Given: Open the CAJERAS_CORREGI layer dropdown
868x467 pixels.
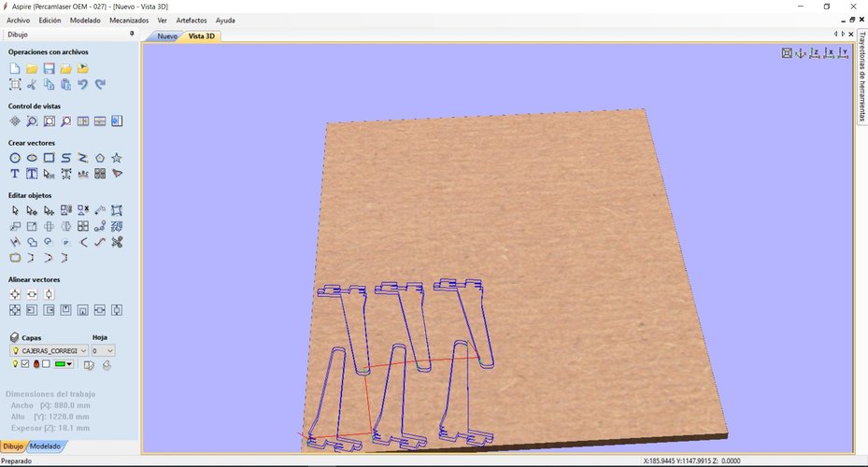Looking at the screenshot, I should pos(49,351).
